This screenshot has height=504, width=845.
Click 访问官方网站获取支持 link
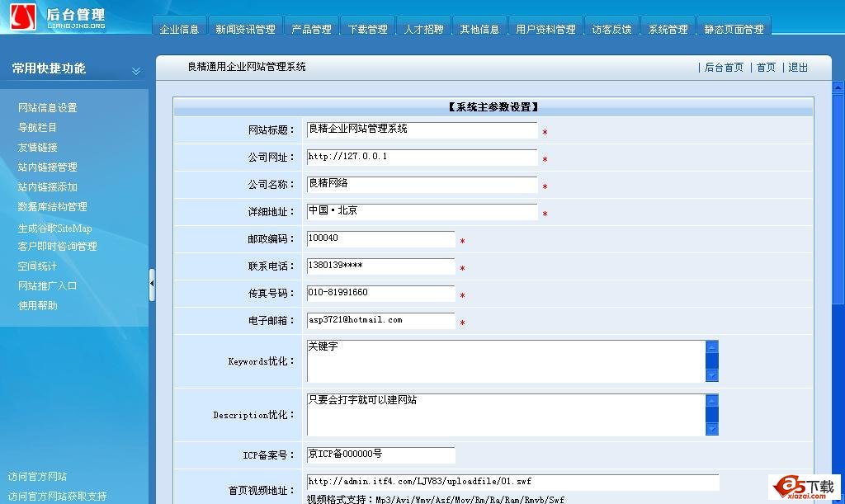point(57,497)
